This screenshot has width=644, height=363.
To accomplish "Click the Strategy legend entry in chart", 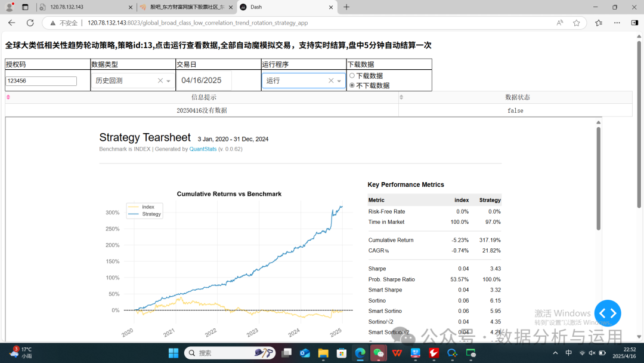I will point(144,214).
